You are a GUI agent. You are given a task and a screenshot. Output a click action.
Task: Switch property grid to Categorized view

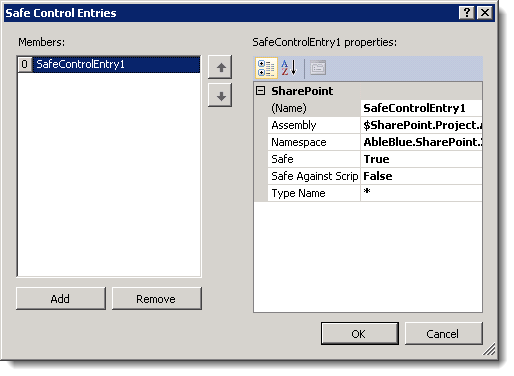point(266,68)
